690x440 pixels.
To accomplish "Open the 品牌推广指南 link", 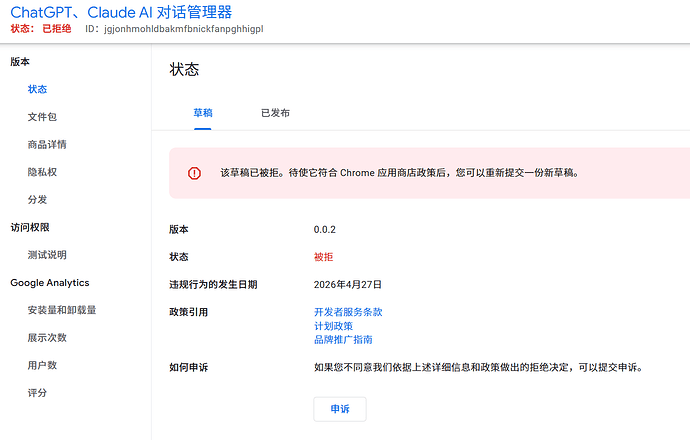I will click(343, 340).
